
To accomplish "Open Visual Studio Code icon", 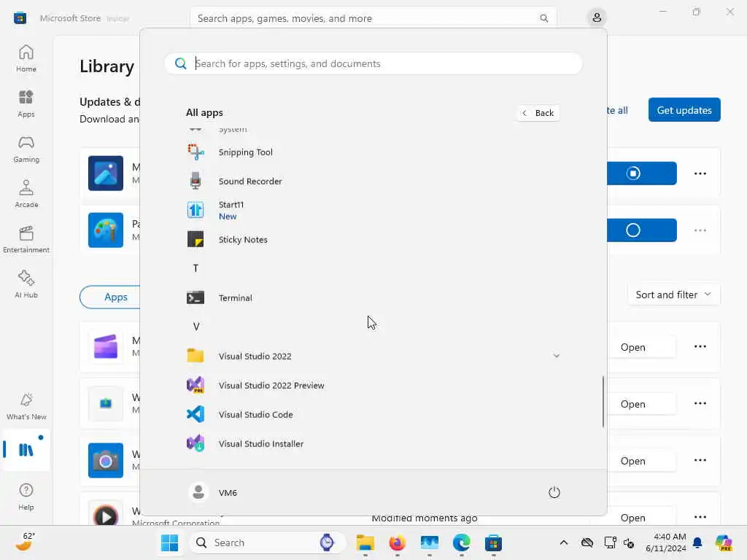I will [x=196, y=414].
